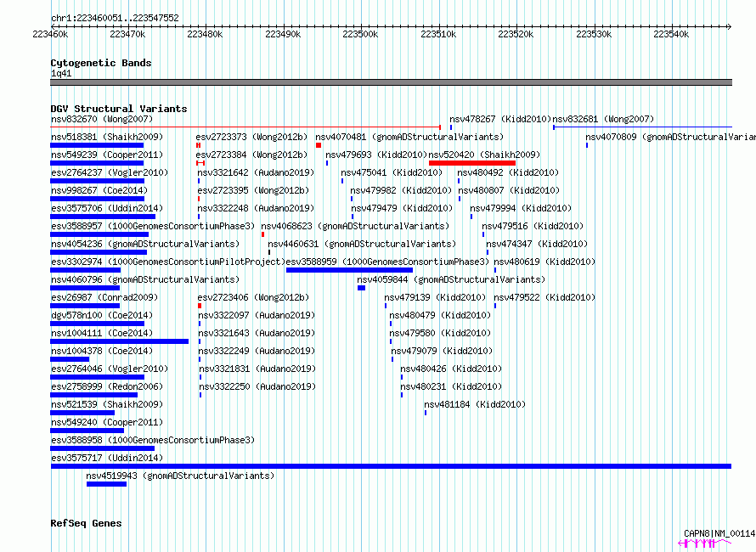The image size is (756, 552).
Task: Click nsv4068623 gnomAD variant label
Action: 355,226
